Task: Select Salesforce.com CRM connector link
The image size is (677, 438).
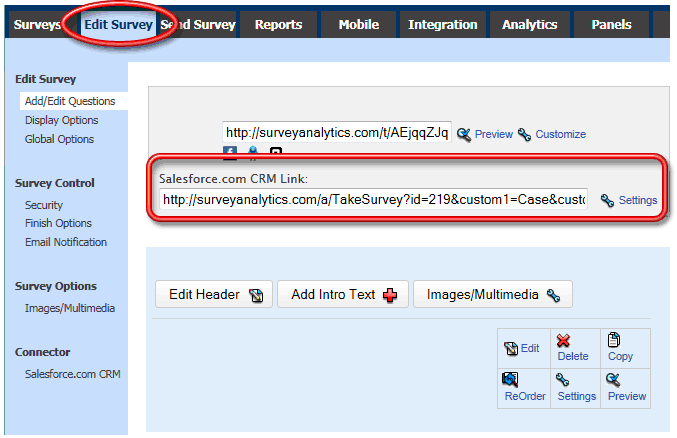Action: (x=72, y=374)
